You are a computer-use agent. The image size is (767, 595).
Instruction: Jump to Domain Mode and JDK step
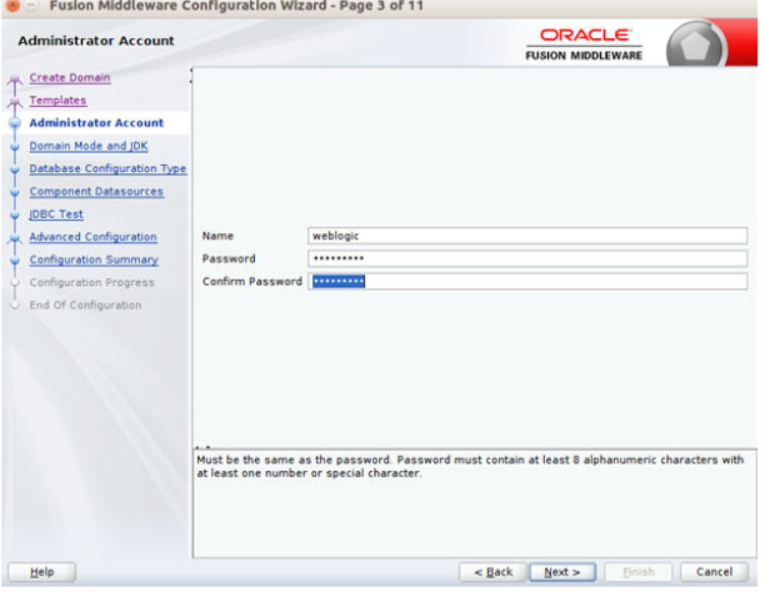(x=89, y=146)
